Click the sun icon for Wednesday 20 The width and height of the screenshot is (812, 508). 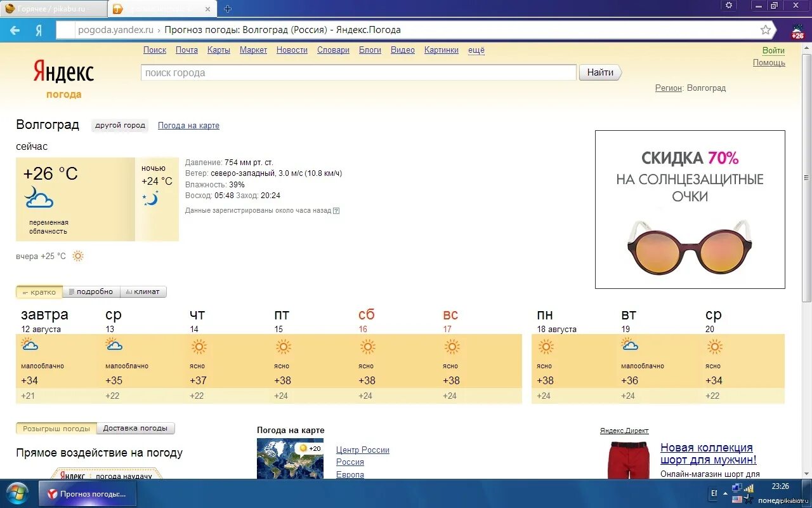pyautogui.click(x=714, y=347)
